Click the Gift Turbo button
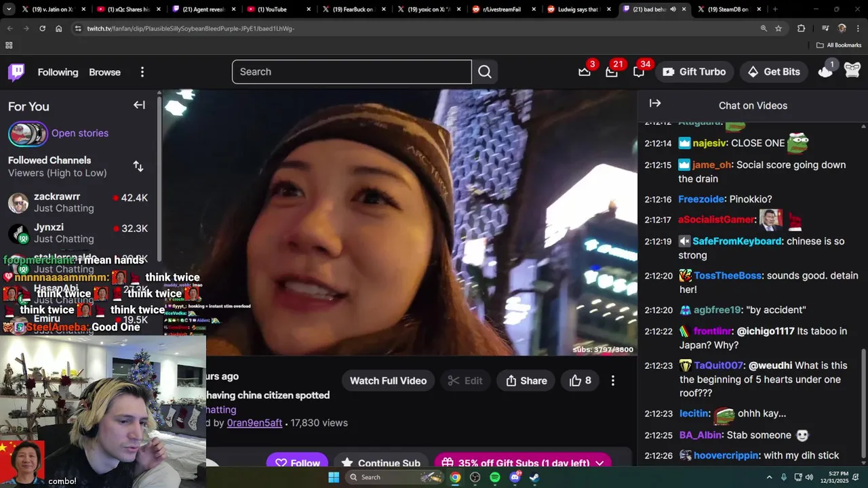This screenshot has height=488, width=868. (x=694, y=72)
